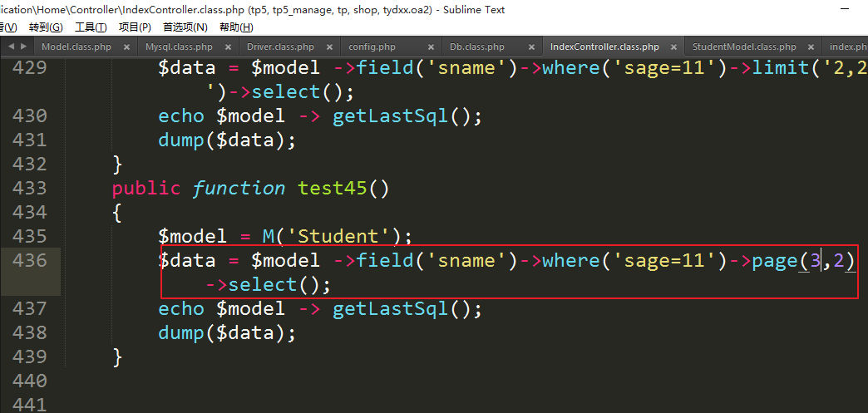Switch to the Mysql.class.php tab
Image resolution: width=868 pixels, height=413 pixels.
pyautogui.click(x=179, y=47)
